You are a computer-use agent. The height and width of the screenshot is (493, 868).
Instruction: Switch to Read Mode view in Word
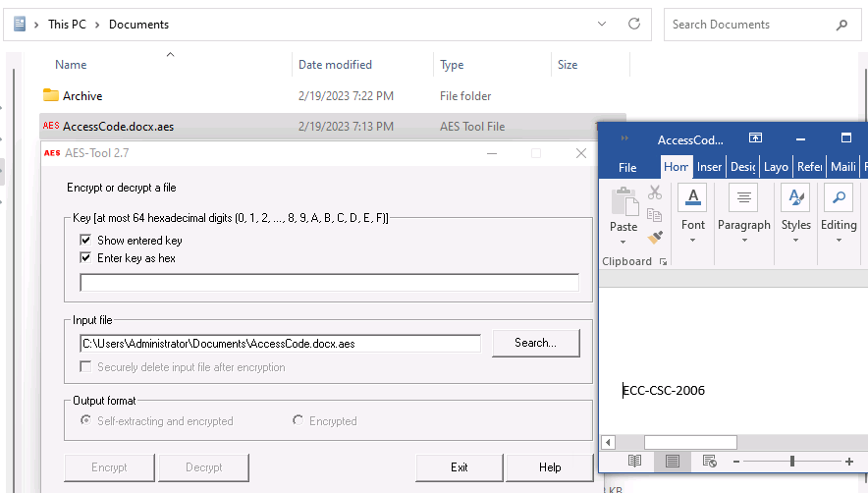(x=635, y=461)
